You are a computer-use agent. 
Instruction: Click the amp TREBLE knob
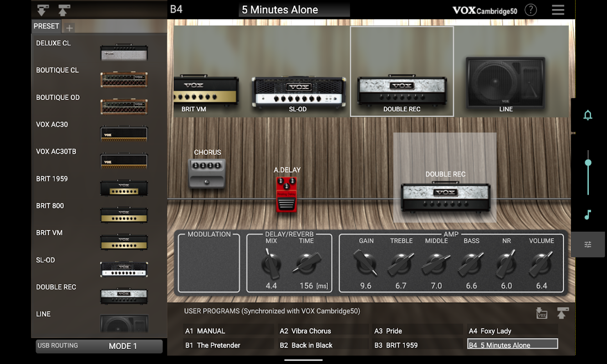pos(401,264)
